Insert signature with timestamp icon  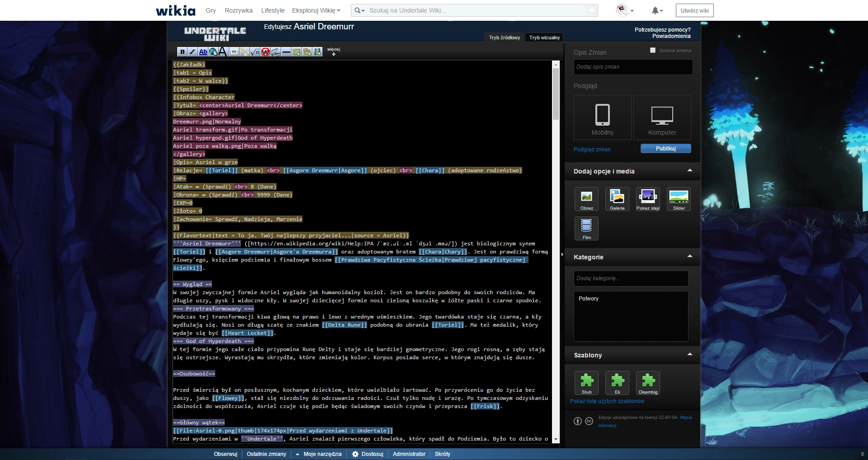click(x=276, y=52)
